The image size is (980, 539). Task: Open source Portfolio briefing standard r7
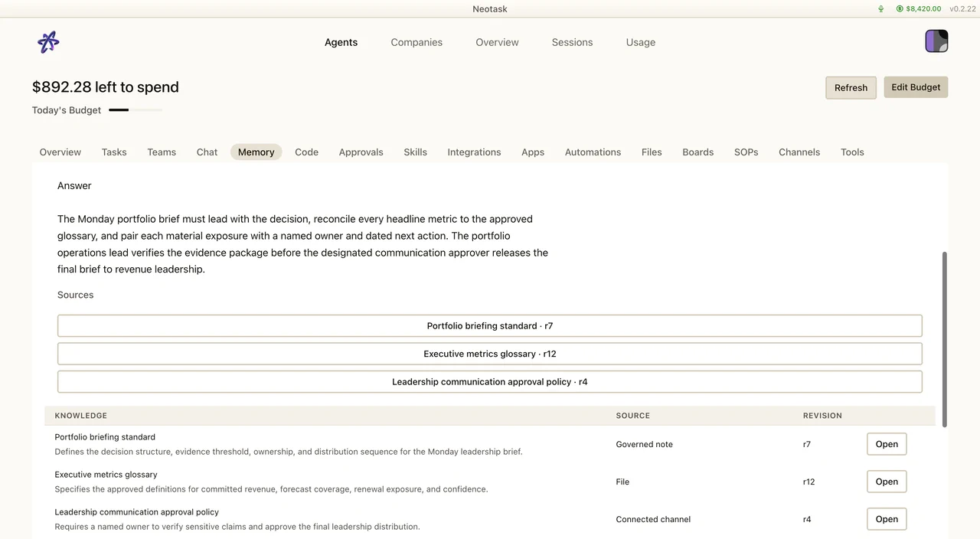click(x=490, y=325)
